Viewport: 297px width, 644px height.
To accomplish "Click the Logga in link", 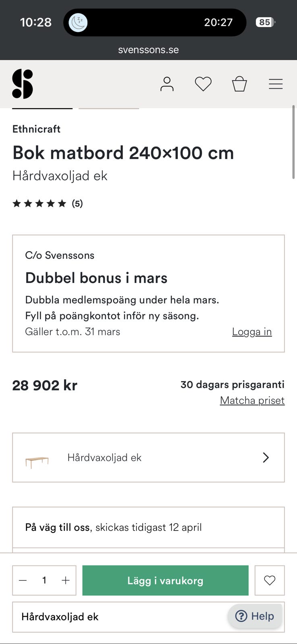I will click(252, 332).
